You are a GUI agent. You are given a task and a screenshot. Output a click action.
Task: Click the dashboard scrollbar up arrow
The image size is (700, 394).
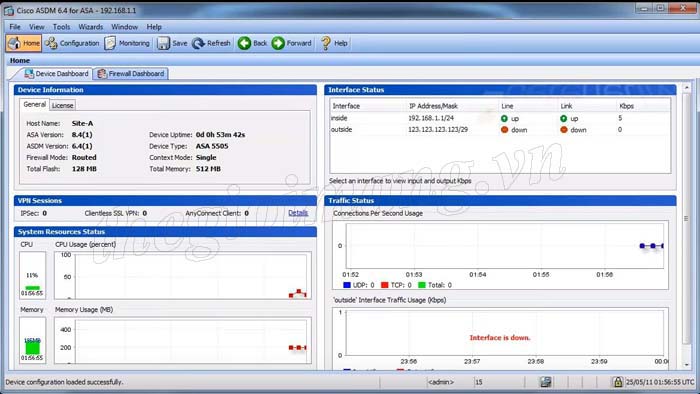[686, 87]
